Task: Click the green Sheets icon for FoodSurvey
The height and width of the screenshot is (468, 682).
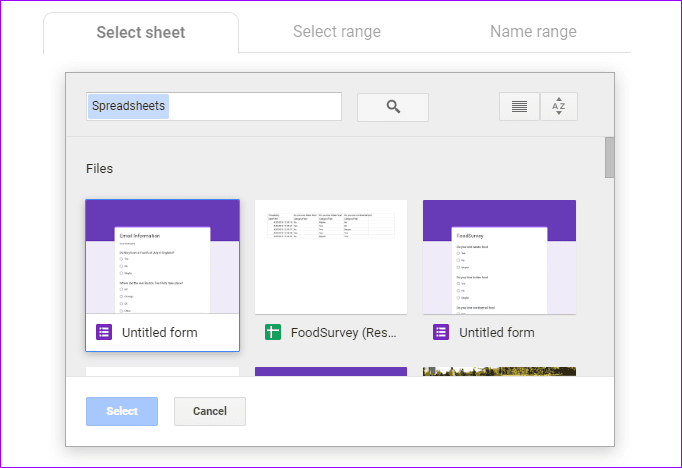Action: pos(273,332)
